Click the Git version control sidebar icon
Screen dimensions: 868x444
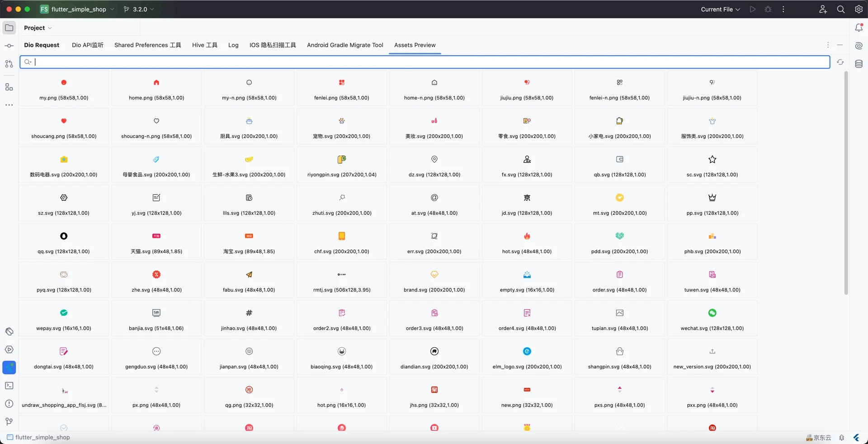9,422
